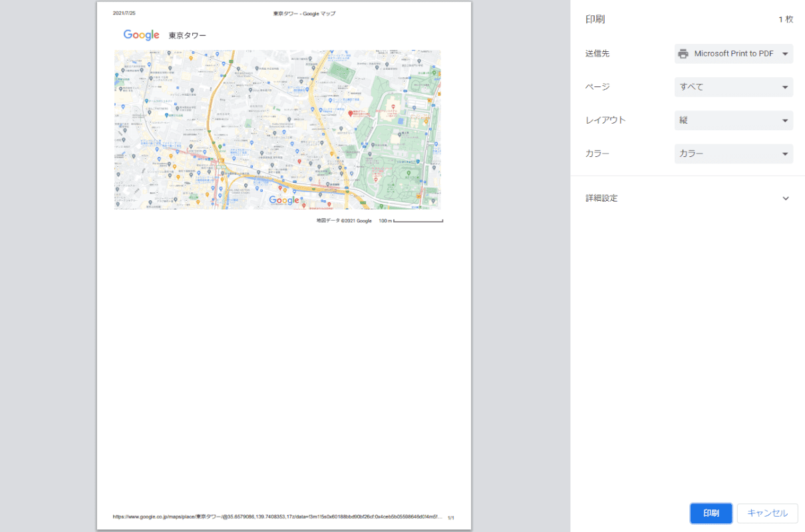Click the 東京タワー - Google マップ header title
This screenshot has height=532, width=805.
tap(304, 13)
